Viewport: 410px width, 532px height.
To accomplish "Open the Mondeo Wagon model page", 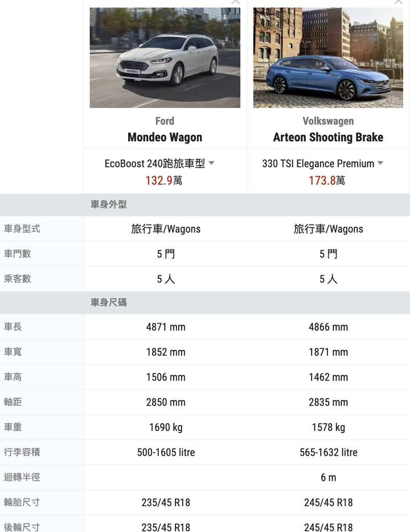I will (x=165, y=137).
